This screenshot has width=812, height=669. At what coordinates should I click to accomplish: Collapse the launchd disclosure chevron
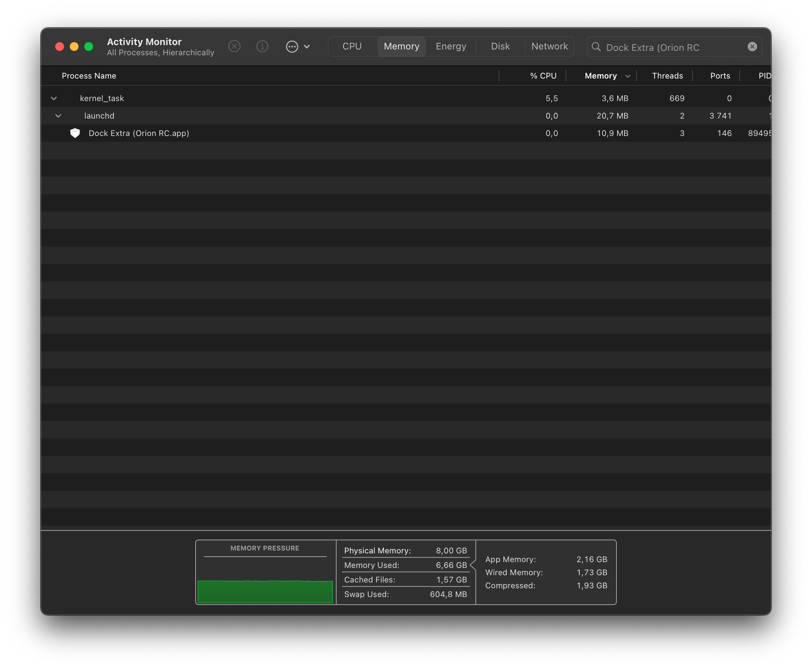pyautogui.click(x=58, y=116)
